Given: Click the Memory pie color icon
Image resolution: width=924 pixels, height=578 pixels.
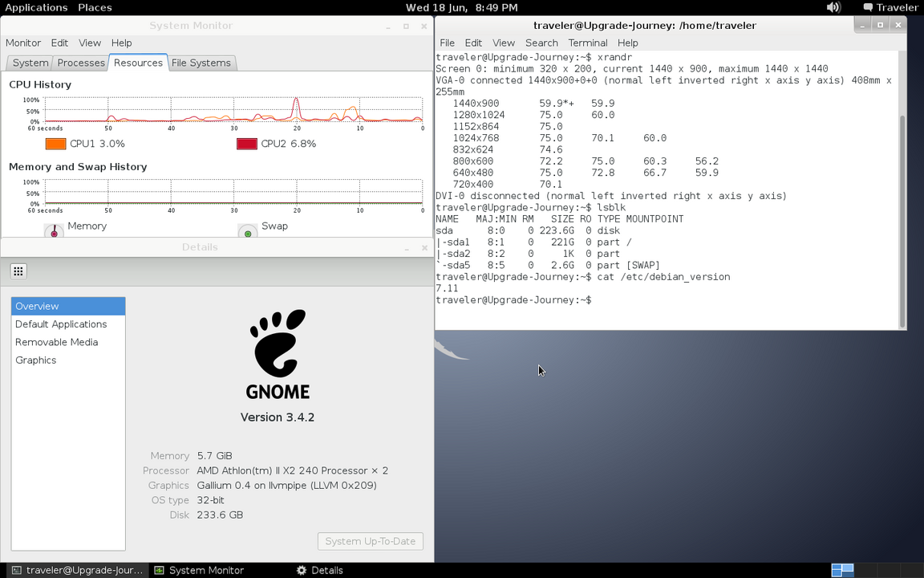Looking at the screenshot, I should (55, 231).
